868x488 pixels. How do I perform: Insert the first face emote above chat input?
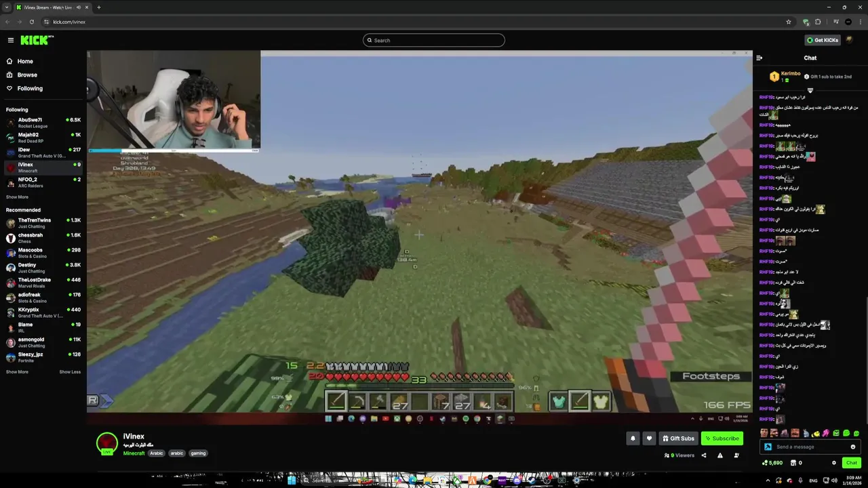click(x=764, y=433)
